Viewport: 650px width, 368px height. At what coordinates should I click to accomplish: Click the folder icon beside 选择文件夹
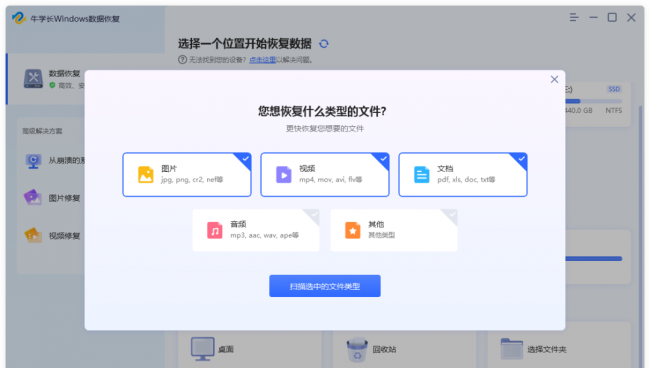click(512, 349)
